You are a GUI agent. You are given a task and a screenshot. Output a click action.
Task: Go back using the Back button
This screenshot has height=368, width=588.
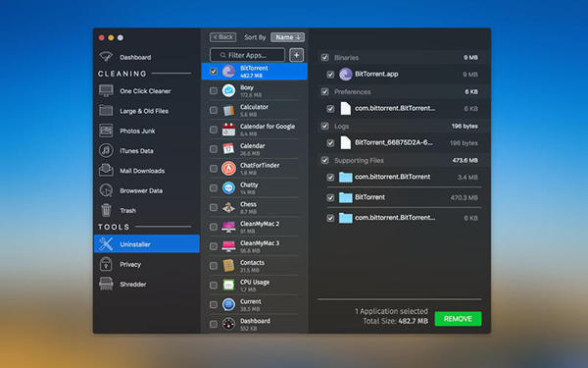tap(223, 37)
